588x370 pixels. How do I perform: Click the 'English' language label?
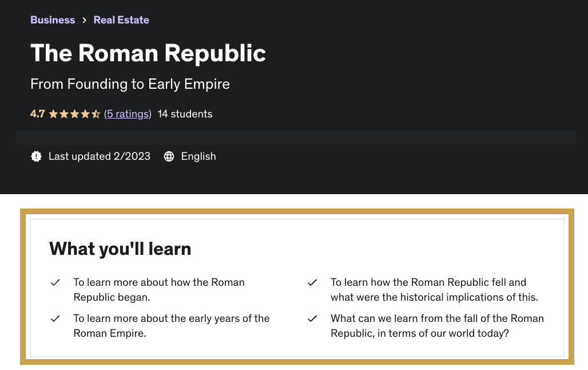click(x=198, y=156)
